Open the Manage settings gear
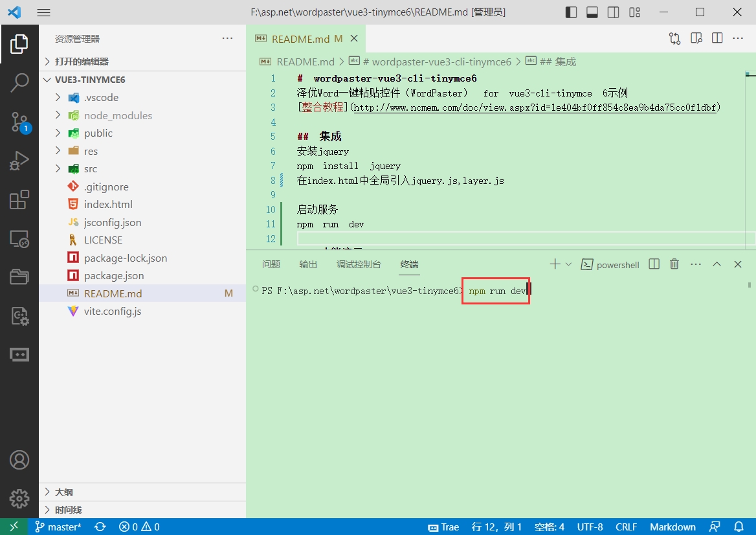 tap(19, 498)
